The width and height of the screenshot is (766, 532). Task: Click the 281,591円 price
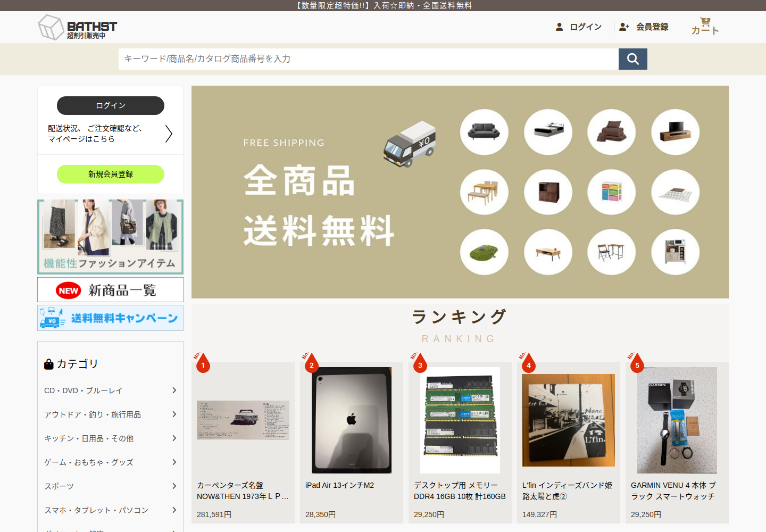pyautogui.click(x=214, y=514)
